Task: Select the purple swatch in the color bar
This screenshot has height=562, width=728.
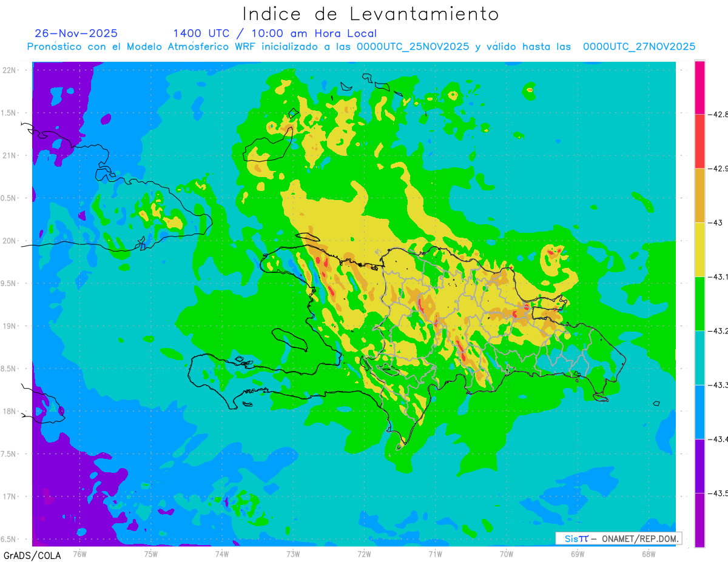Action: pos(700,466)
